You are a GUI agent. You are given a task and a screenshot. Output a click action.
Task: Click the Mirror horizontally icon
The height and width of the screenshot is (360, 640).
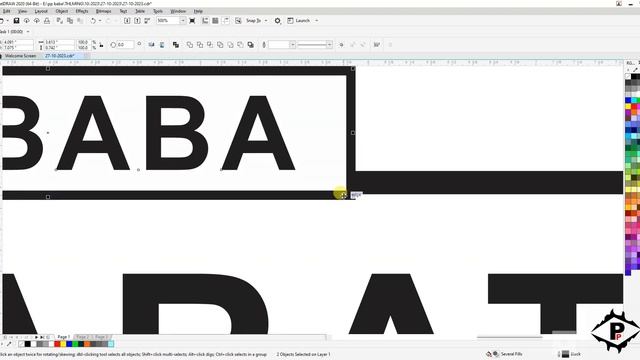click(x=151, y=44)
